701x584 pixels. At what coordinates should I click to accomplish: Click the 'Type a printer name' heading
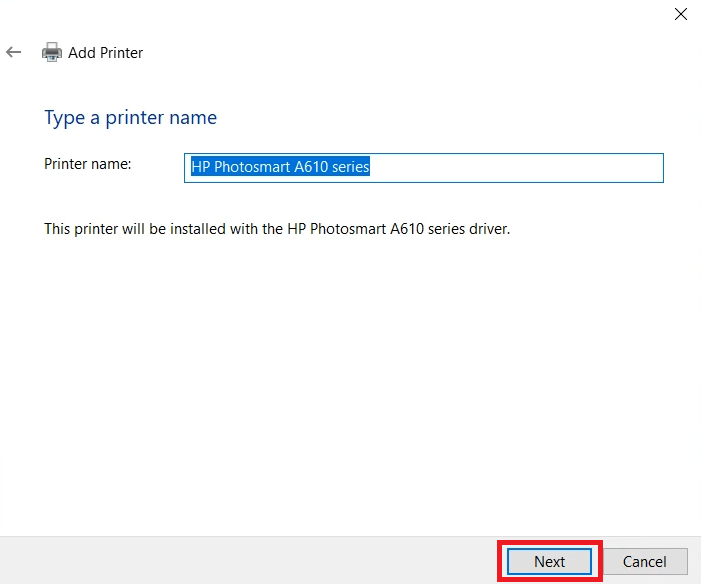[x=131, y=118]
